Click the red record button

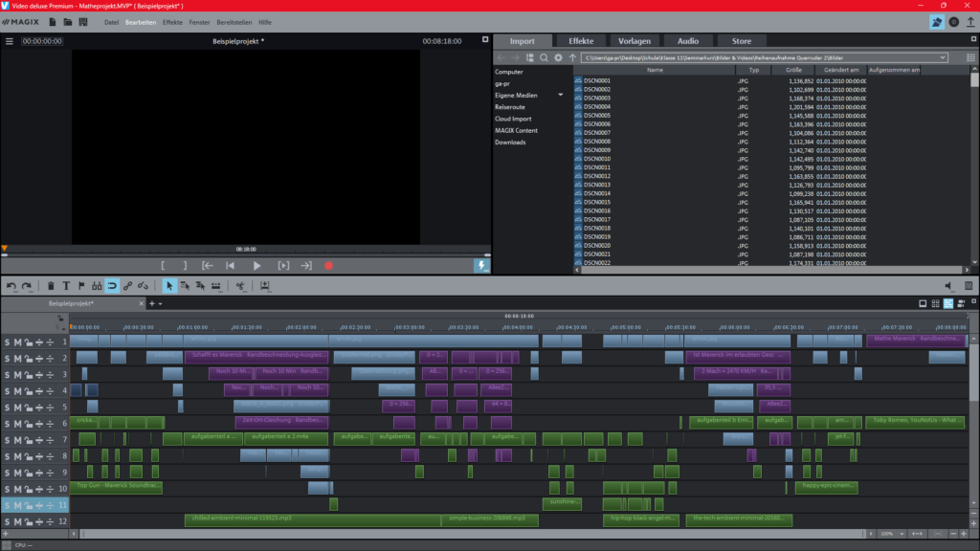[328, 266]
